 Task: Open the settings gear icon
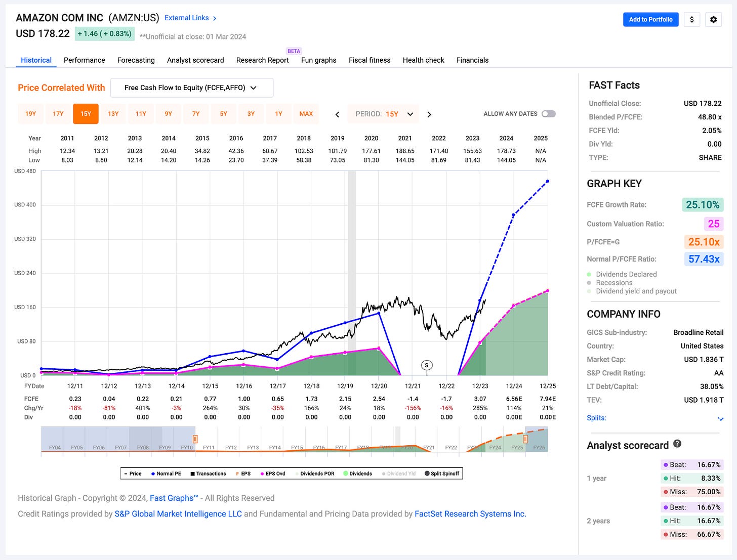pos(713,19)
